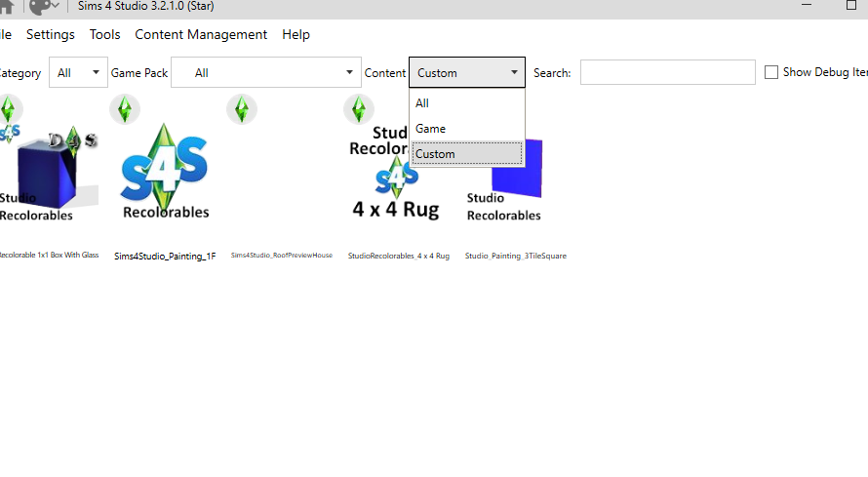Image resolution: width=868 pixels, height=477 pixels.
Task: Expand the Category dropdown
Action: click(78, 72)
